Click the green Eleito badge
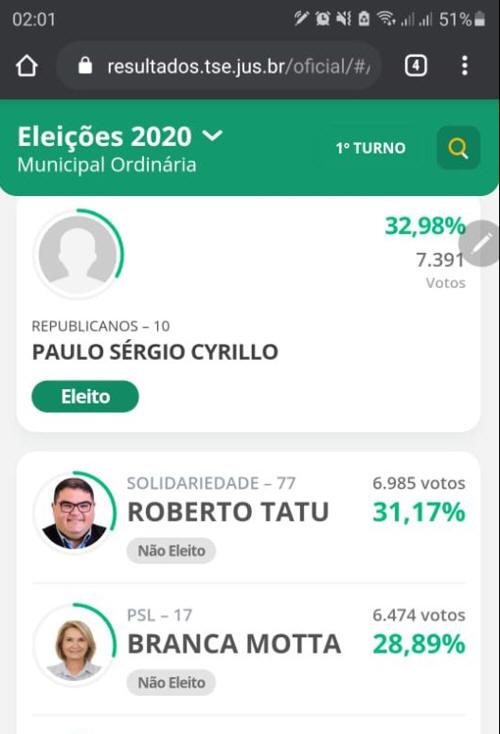Viewport: 500px width, 734px height. click(85, 396)
